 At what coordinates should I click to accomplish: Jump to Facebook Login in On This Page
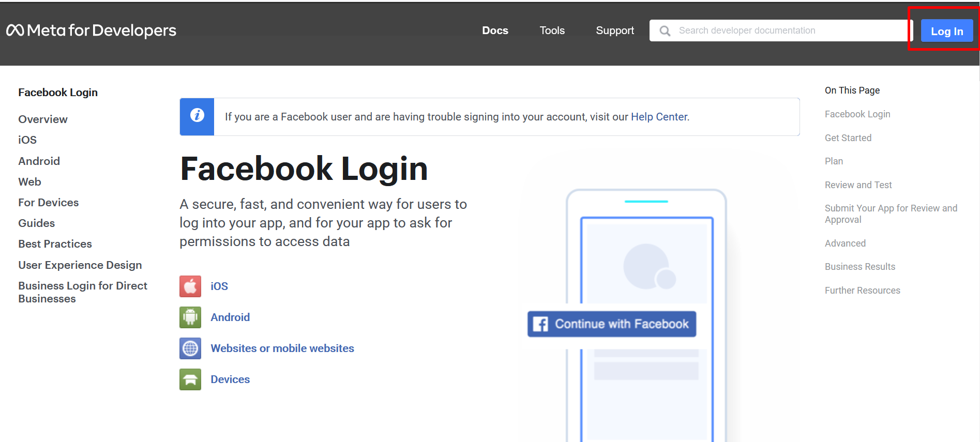tap(857, 114)
